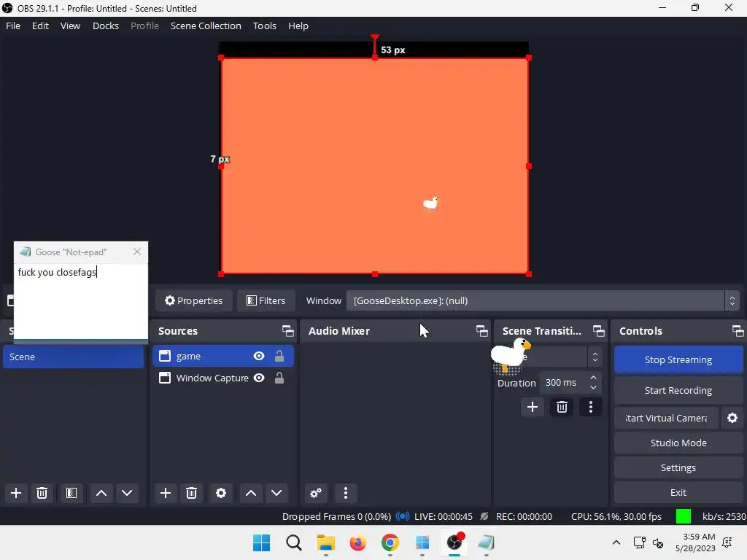
Task: Move scene up arrow
Action: click(x=101, y=493)
